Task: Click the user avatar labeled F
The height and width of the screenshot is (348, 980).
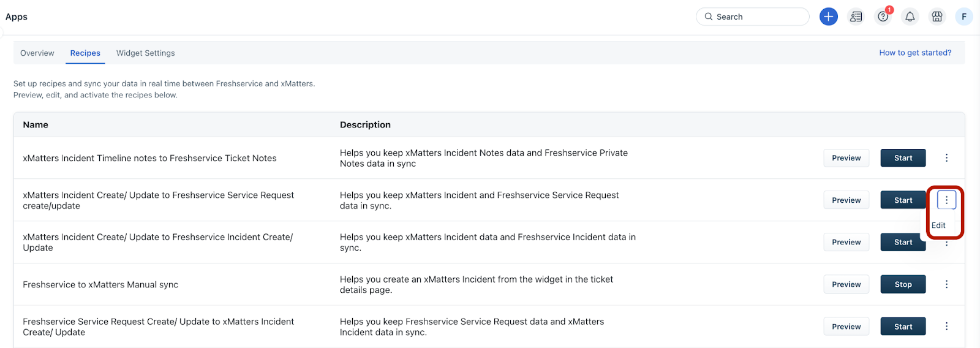Action: 963,17
